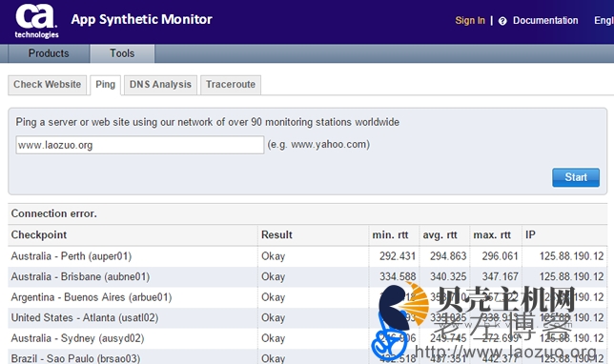Click the CA Technologies logo
This screenshot has width=614, height=364.
point(37,21)
